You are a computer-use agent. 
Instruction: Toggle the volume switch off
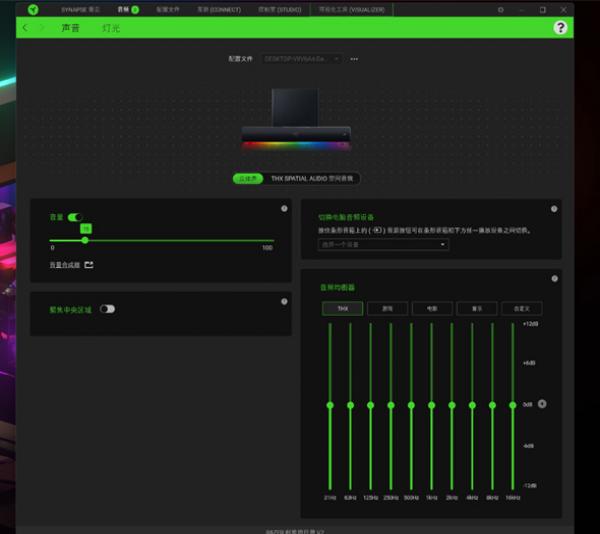(x=75, y=217)
